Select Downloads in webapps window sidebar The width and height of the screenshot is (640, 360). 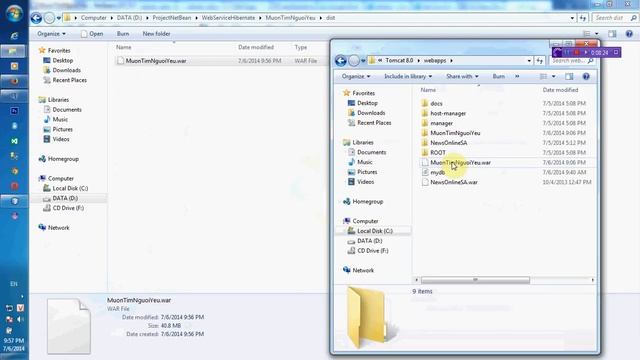click(371, 113)
